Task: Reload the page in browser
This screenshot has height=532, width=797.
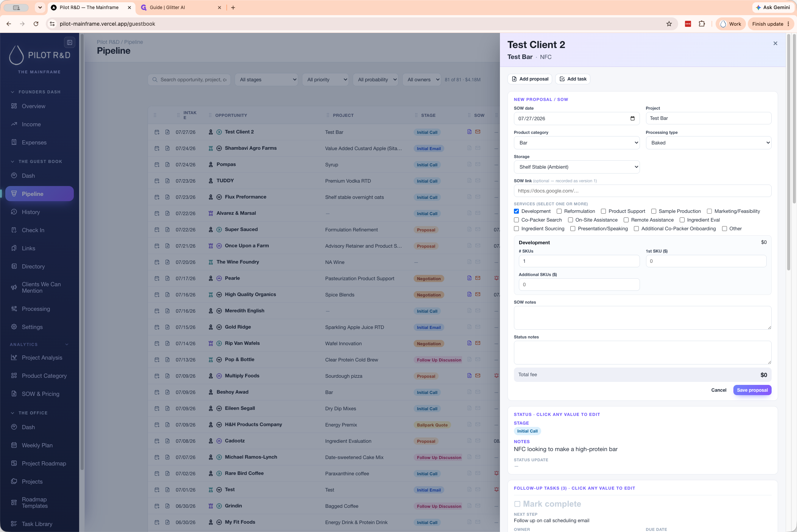Action: coord(36,24)
